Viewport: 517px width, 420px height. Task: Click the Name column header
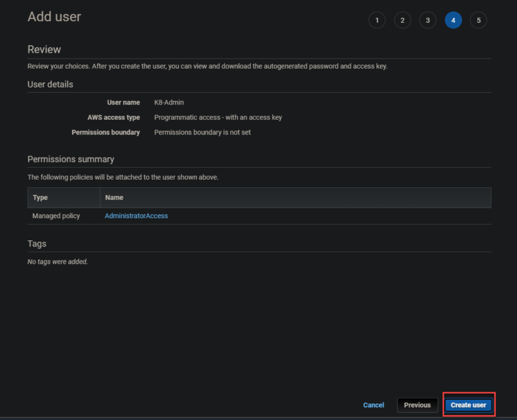(x=114, y=198)
